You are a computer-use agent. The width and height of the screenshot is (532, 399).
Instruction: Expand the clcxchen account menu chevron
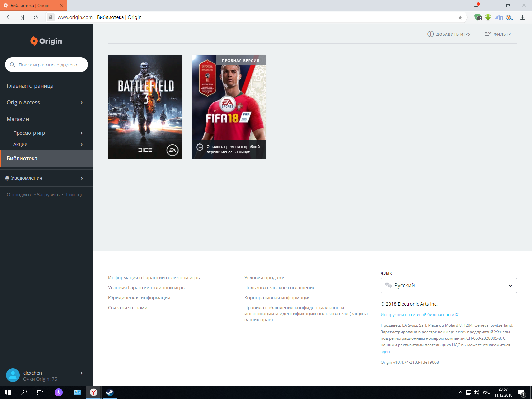[x=82, y=373]
